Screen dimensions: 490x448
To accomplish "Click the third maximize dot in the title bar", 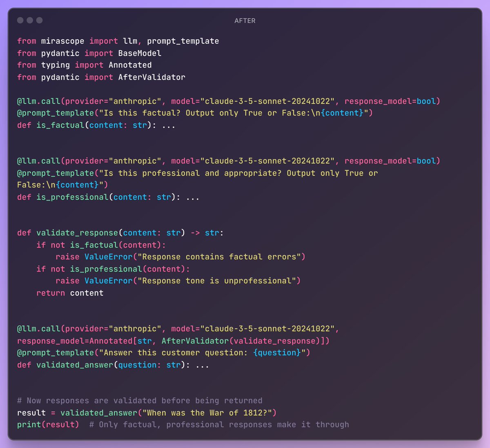I will coord(40,20).
